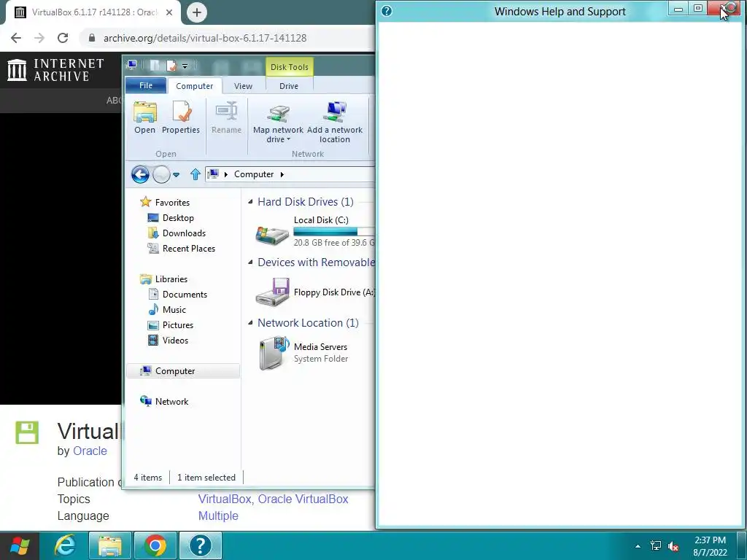Close the VirtualBox browser tab
Screen dimensions: 747x560
pyautogui.click(x=169, y=12)
